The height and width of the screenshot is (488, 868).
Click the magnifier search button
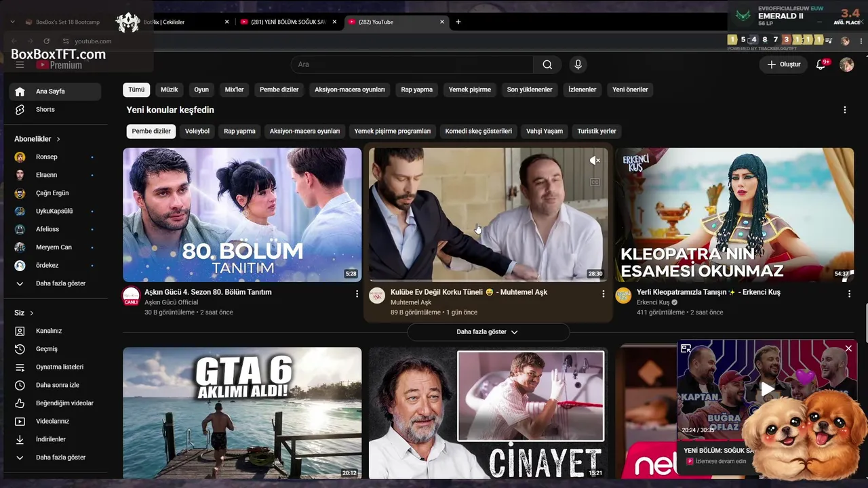click(x=547, y=64)
